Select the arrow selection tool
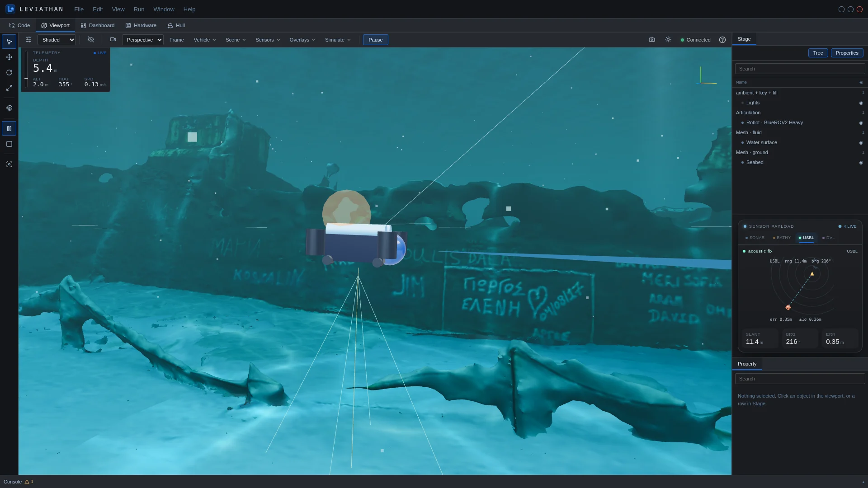Viewport: 868px width, 488px height. [9, 42]
